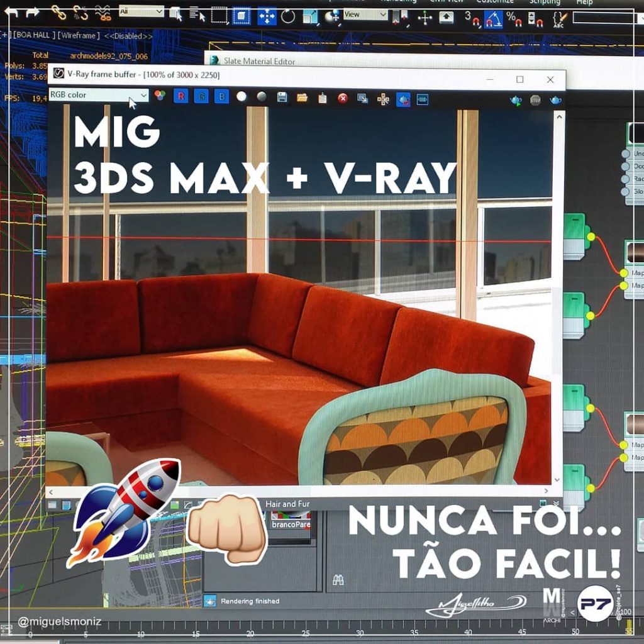644x644 pixels.
Task: Click Select and Manipulate tool
Action: point(425,18)
